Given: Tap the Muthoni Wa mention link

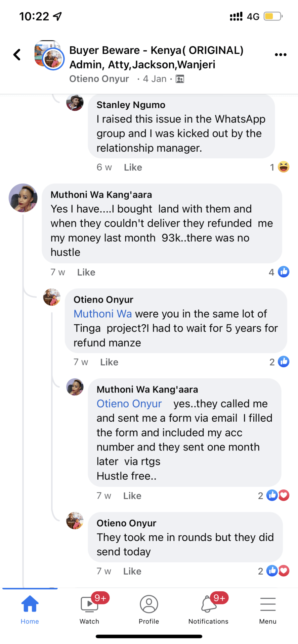Looking at the screenshot, I should (x=102, y=314).
